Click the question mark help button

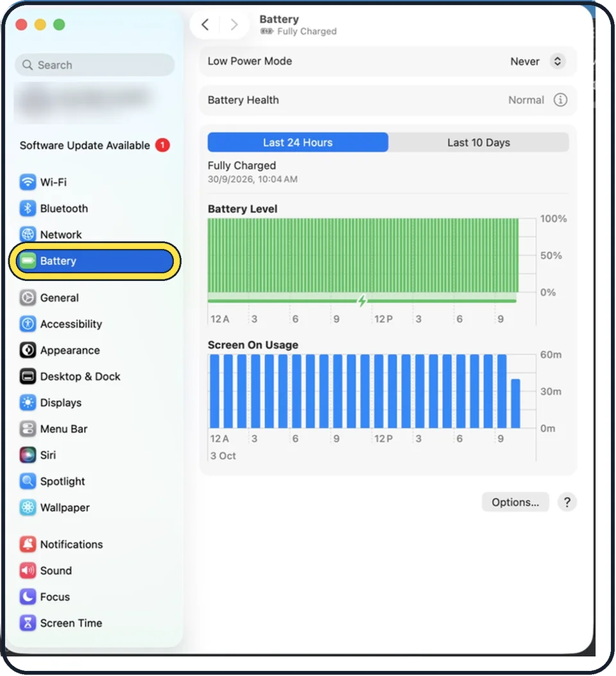click(x=567, y=502)
